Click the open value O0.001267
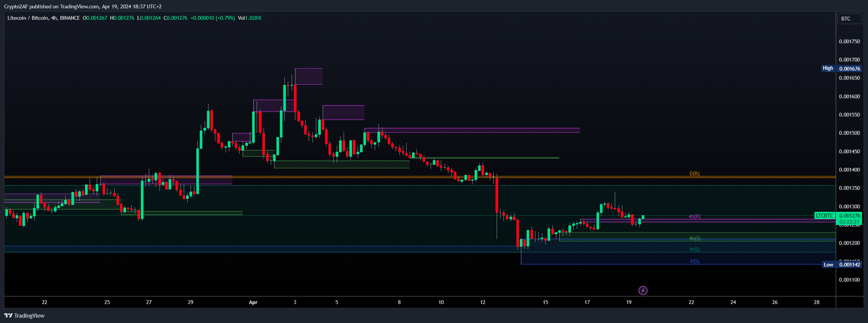The height and width of the screenshot is (323, 868). tap(95, 18)
